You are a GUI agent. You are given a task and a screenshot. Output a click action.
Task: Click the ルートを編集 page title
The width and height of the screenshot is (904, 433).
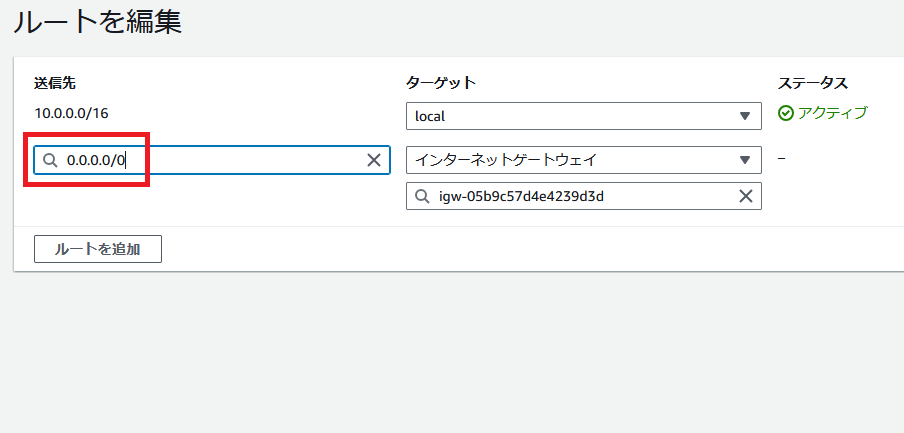(97, 22)
